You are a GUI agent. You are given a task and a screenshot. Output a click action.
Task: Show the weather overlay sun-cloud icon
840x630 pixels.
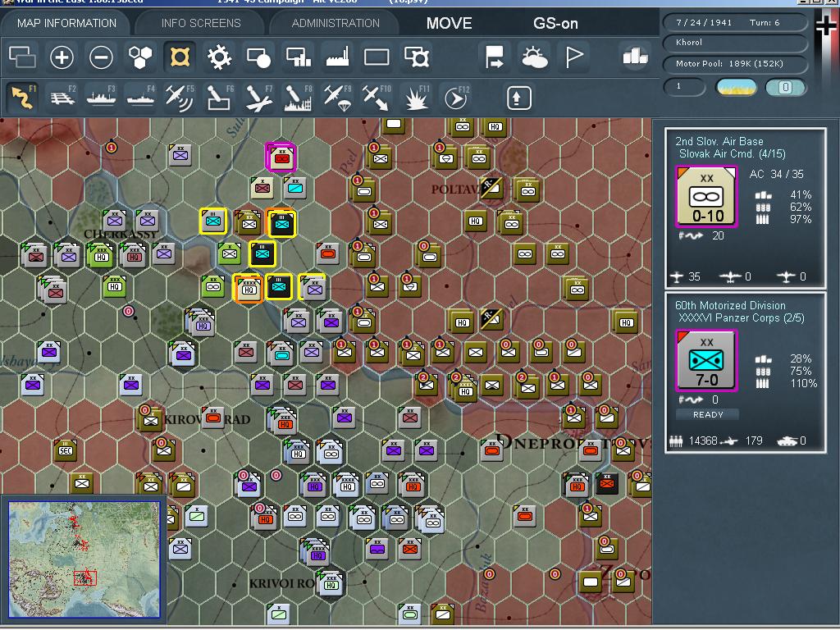coord(534,57)
